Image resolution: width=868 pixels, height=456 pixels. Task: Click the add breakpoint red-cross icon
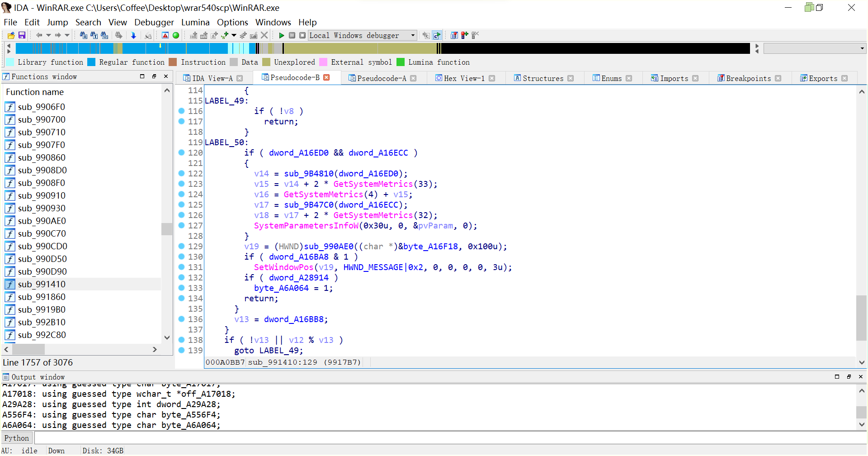(465, 35)
